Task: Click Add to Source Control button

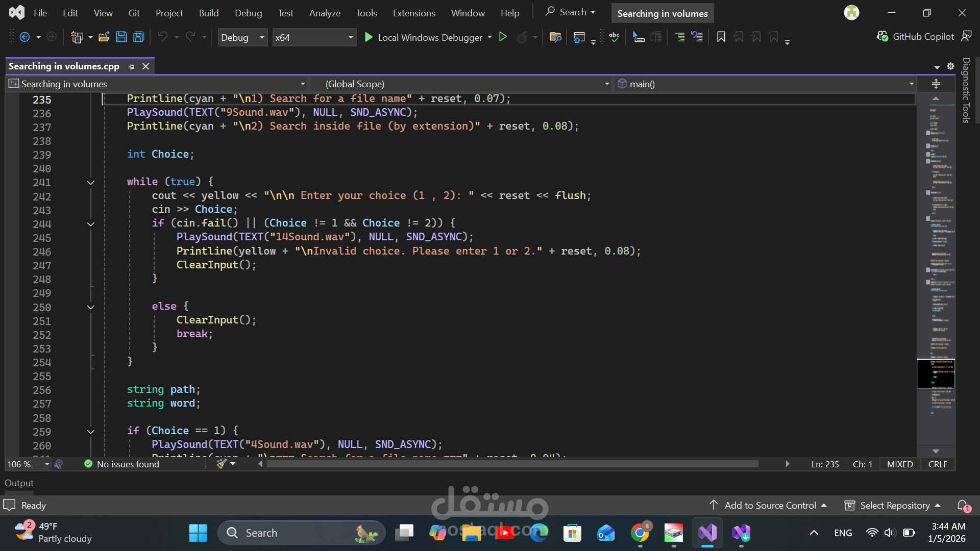Action: coord(770,505)
